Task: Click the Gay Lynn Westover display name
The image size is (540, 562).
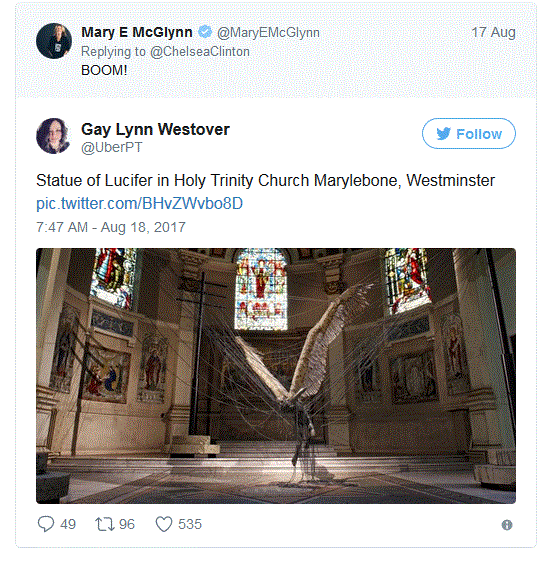Action: pos(155,129)
